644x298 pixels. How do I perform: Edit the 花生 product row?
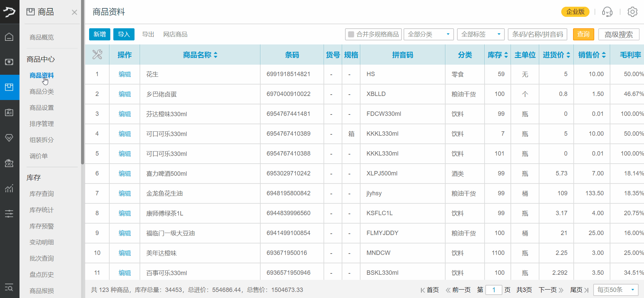[125, 74]
